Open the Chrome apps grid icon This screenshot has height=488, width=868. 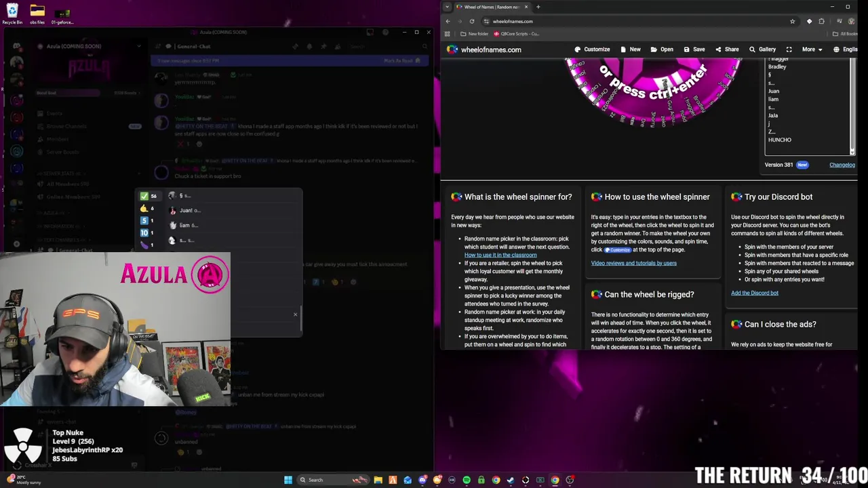[x=448, y=33]
